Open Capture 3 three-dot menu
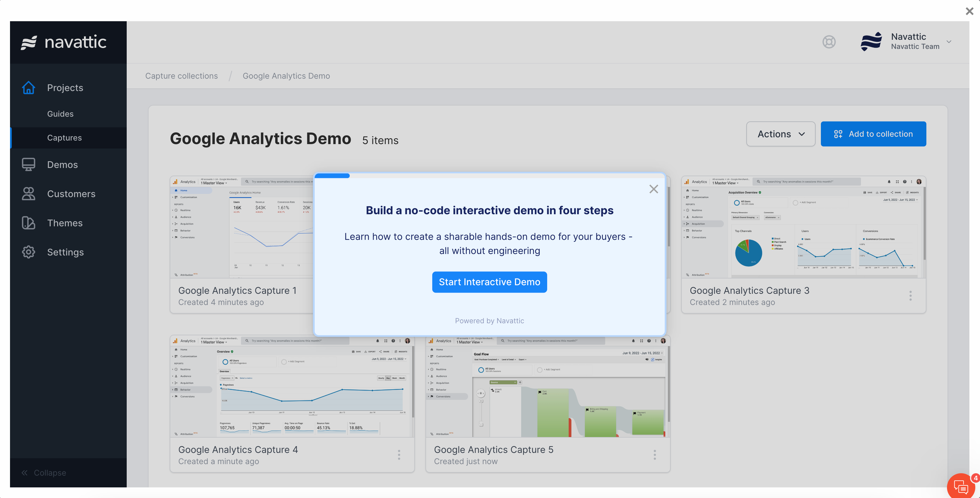The image size is (980, 498). [x=910, y=296]
